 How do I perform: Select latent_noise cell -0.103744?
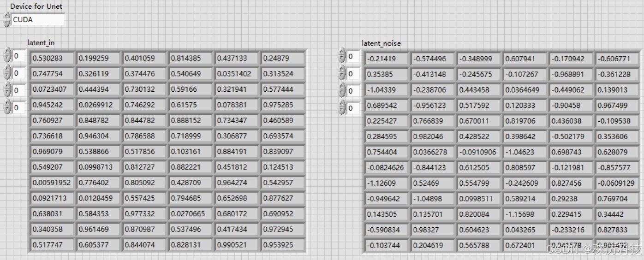[x=387, y=246]
